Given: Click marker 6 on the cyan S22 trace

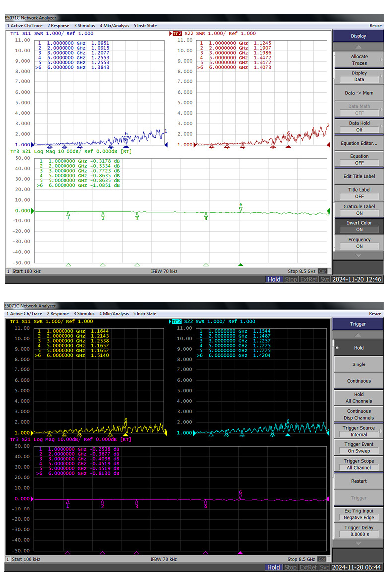Looking at the screenshot, I should 288,424.
